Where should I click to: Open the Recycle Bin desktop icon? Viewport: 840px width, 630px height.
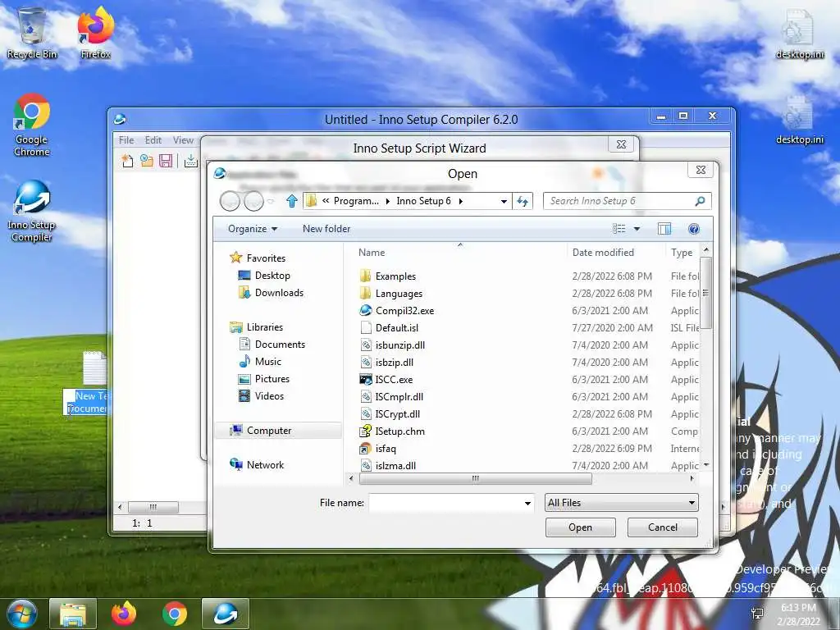click(32, 34)
